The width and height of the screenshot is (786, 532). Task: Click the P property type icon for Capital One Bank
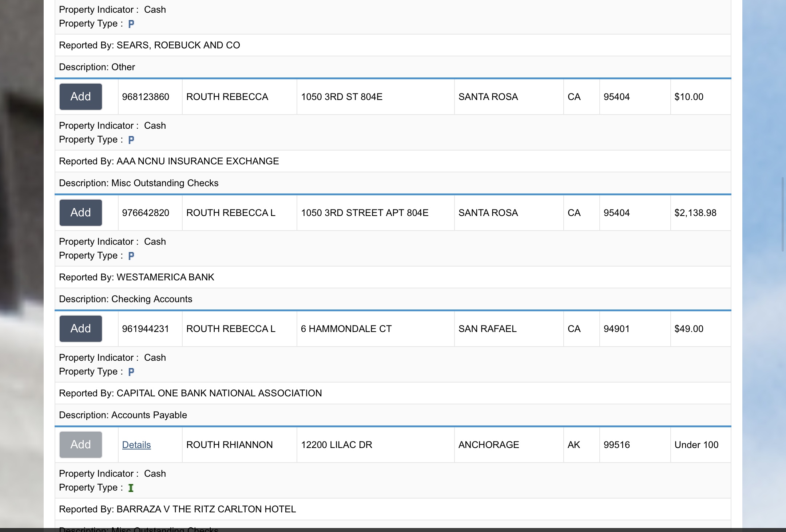(131, 372)
